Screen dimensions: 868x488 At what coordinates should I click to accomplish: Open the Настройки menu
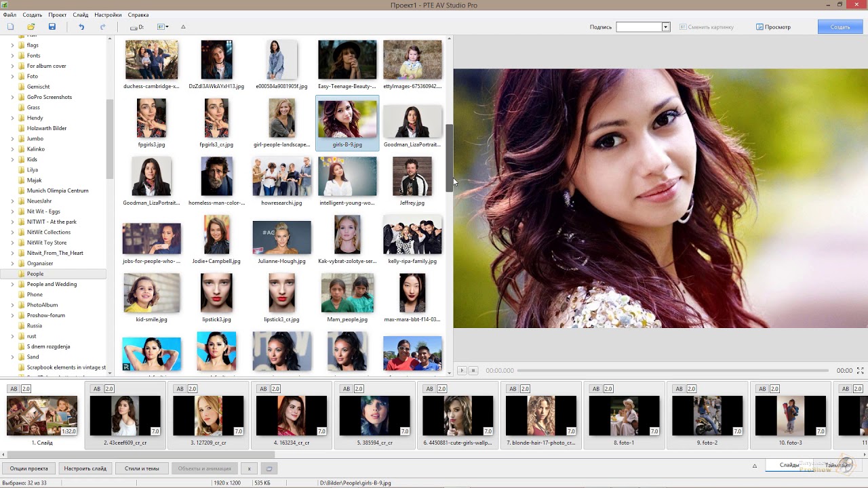pyautogui.click(x=108, y=15)
